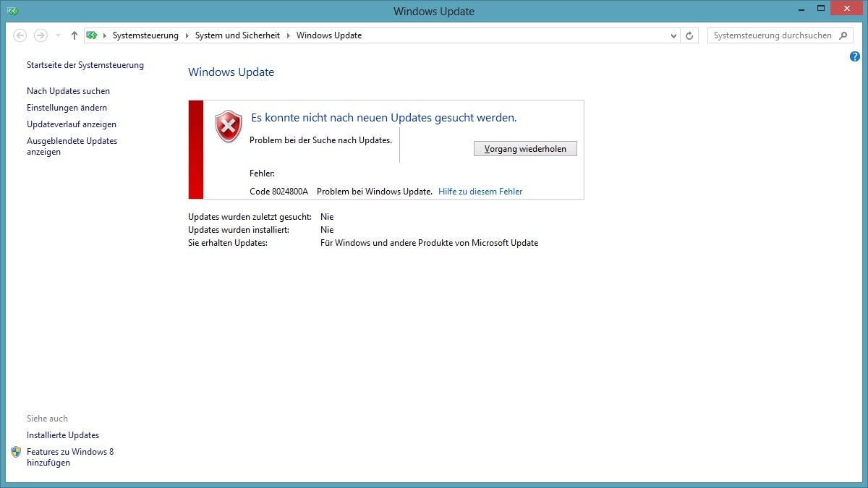868x488 pixels.
Task: Click the search magnifier icon
Action: coord(843,35)
